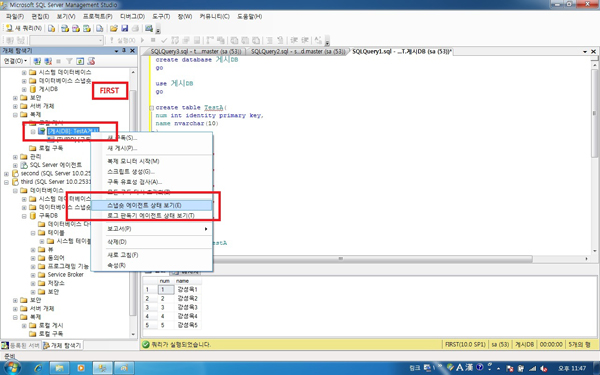Open the 프로젝트(P) menu
Screen dimensions: 600x375
click(x=98, y=16)
